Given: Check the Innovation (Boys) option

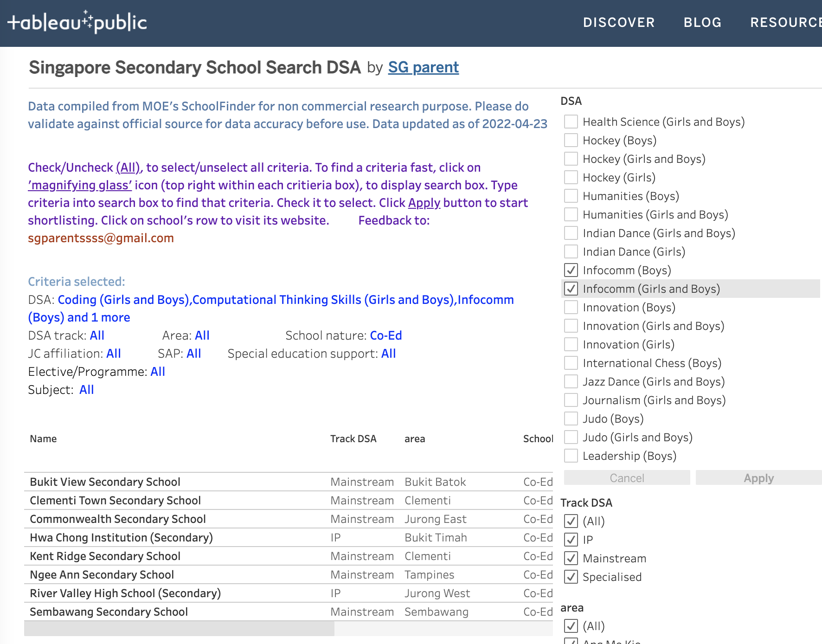Looking at the screenshot, I should [571, 307].
